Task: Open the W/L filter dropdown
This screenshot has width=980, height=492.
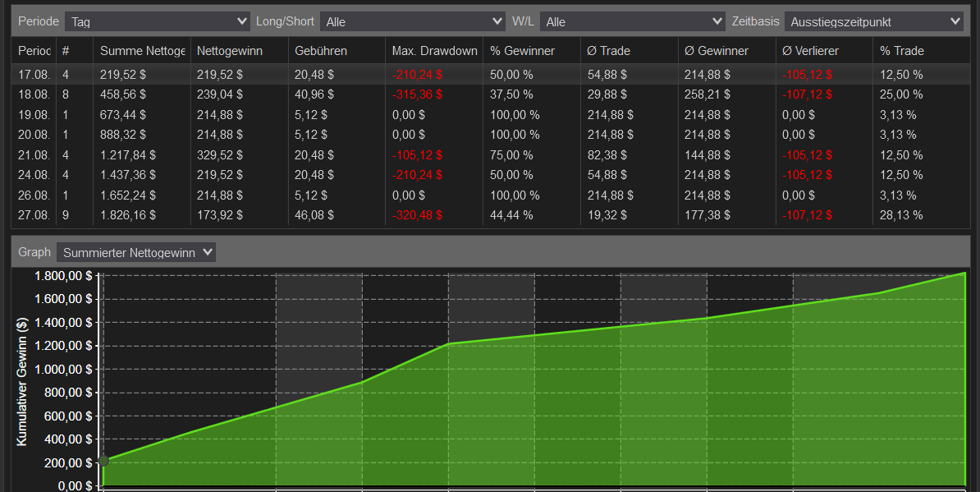Action: point(633,21)
